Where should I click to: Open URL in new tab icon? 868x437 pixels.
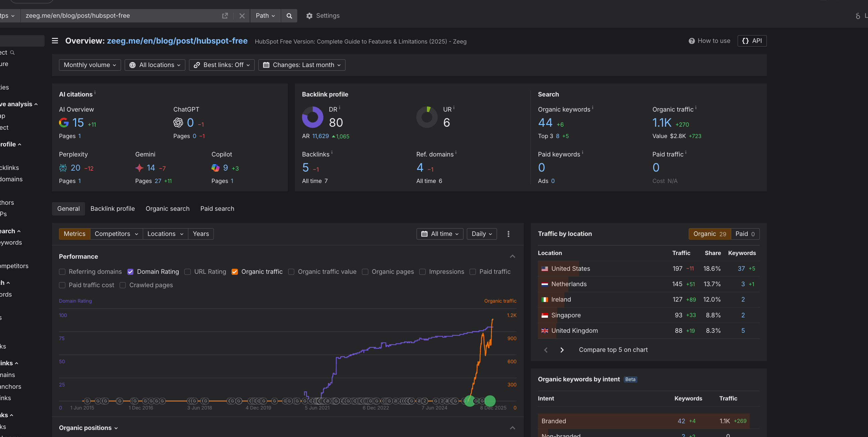click(225, 16)
